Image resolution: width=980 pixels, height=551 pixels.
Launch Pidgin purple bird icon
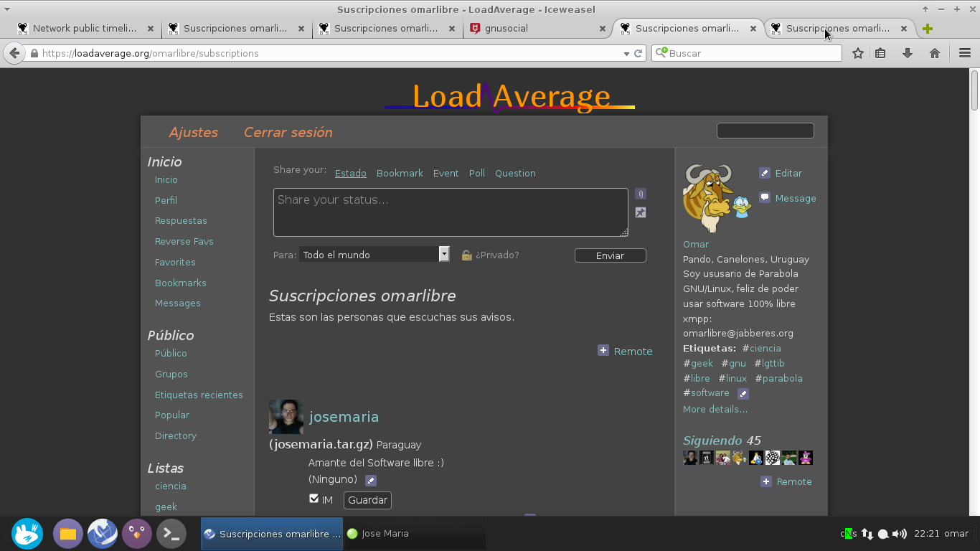[137, 534]
